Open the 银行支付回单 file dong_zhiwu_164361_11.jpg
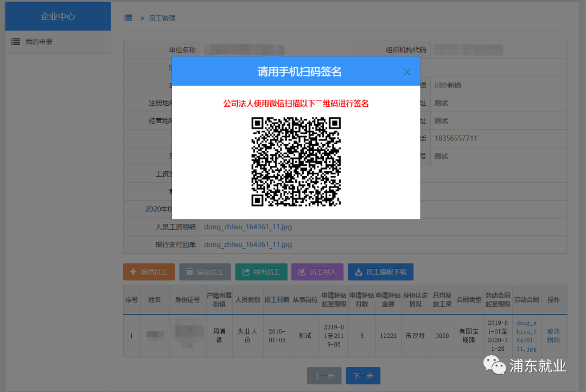This screenshot has height=392, width=586. (248, 245)
